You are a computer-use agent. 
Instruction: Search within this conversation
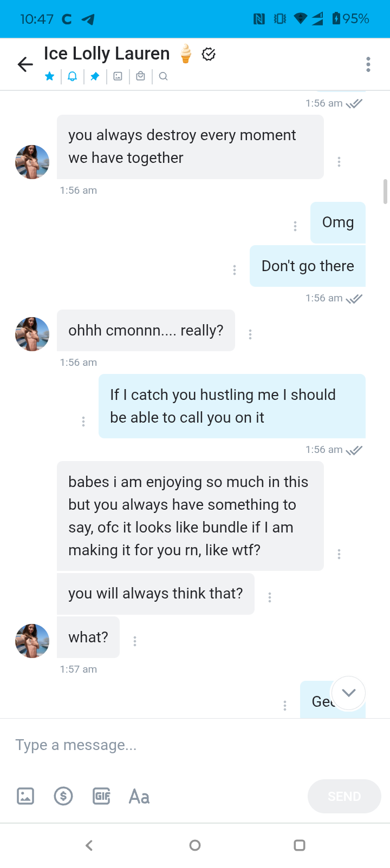(x=164, y=76)
